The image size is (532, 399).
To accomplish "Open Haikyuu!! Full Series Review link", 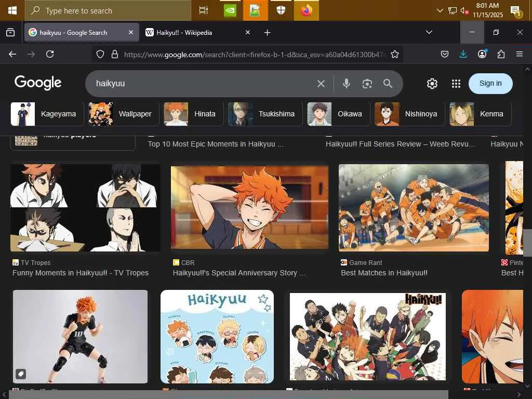I will [401, 144].
